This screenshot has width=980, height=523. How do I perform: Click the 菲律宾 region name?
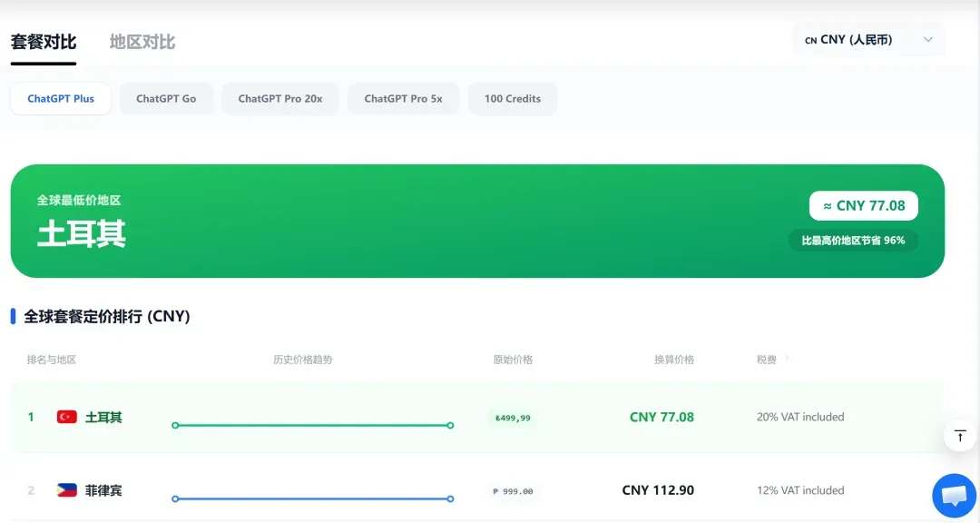pyautogui.click(x=103, y=490)
